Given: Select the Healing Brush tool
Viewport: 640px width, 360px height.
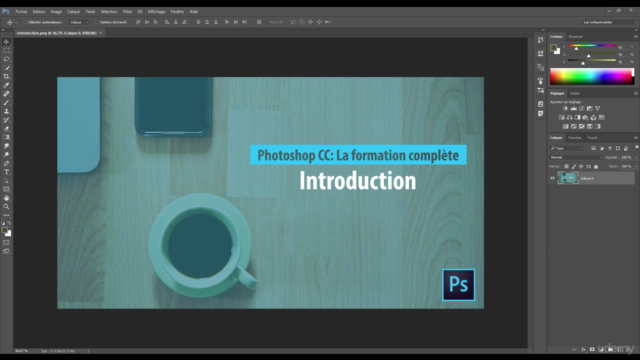Looking at the screenshot, I should [6, 94].
